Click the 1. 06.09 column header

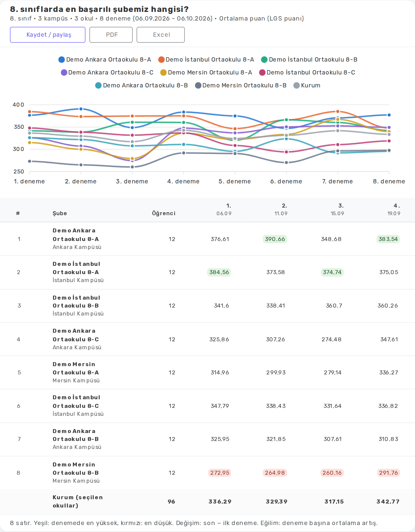coord(224,210)
